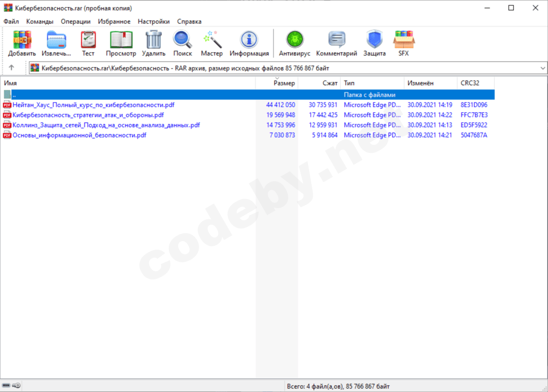
Task: Click modified date 30.09.2021 14:22
Action: pos(430,115)
